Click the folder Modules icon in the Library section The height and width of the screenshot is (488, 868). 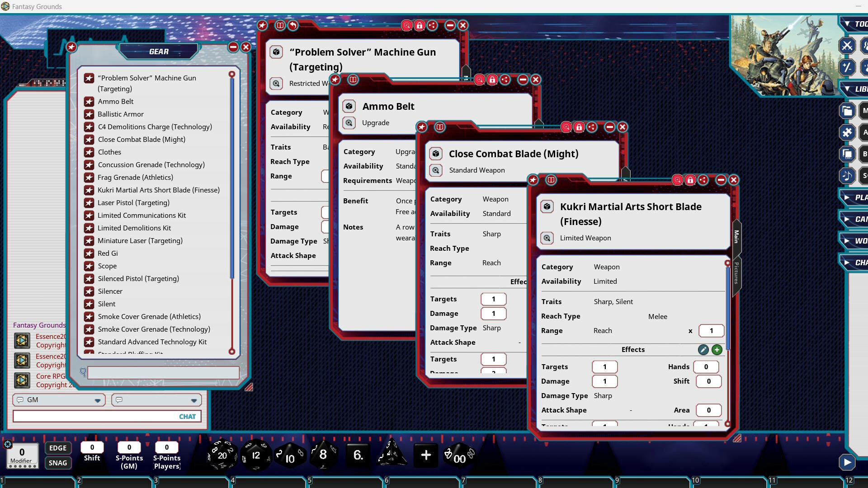coord(848,110)
